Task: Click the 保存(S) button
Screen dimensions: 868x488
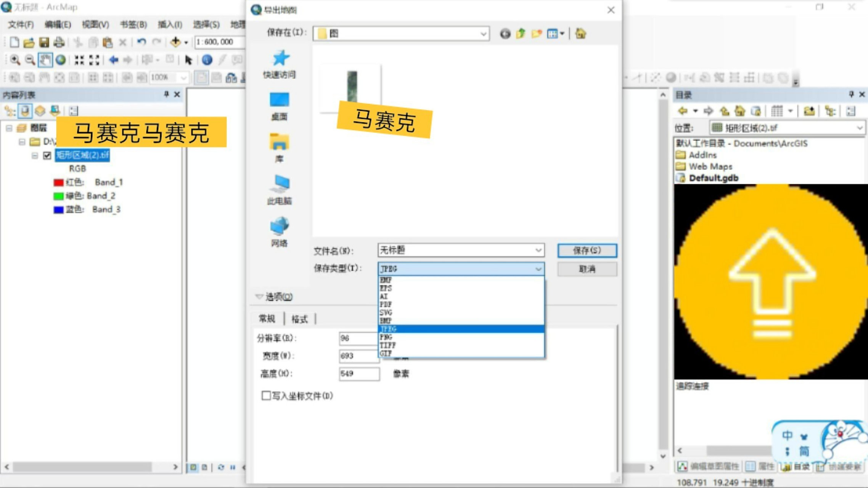Action: 587,250
